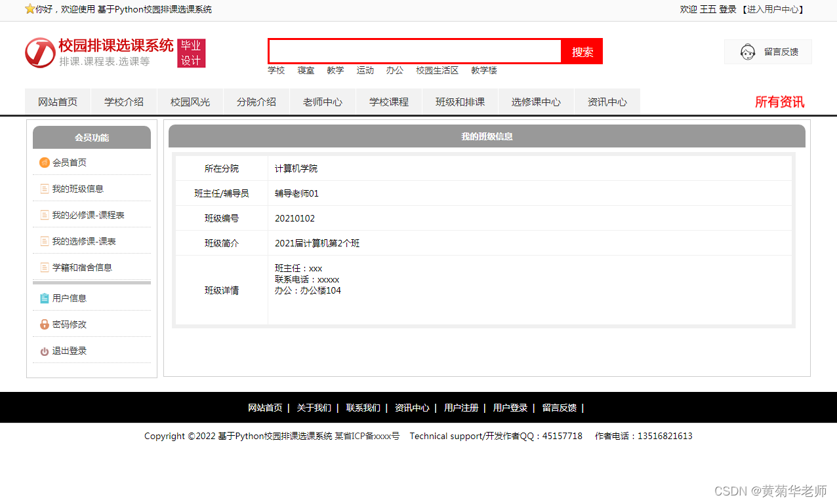Switch to the 选修课中心 tab

coord(536,102)
